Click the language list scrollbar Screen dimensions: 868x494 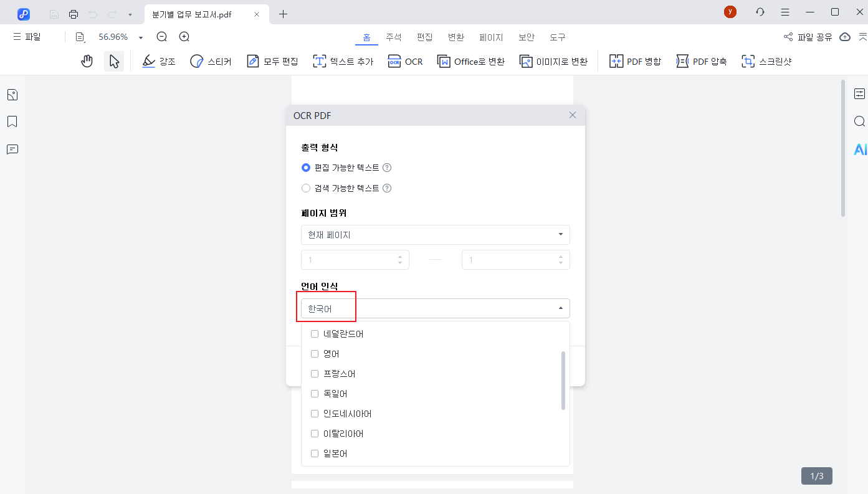[563, 380]
